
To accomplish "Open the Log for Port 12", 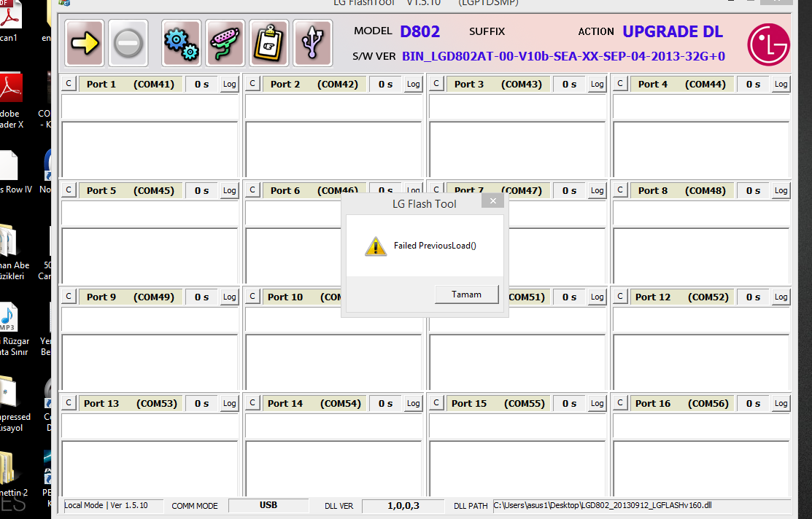I will tap(781, 297).
